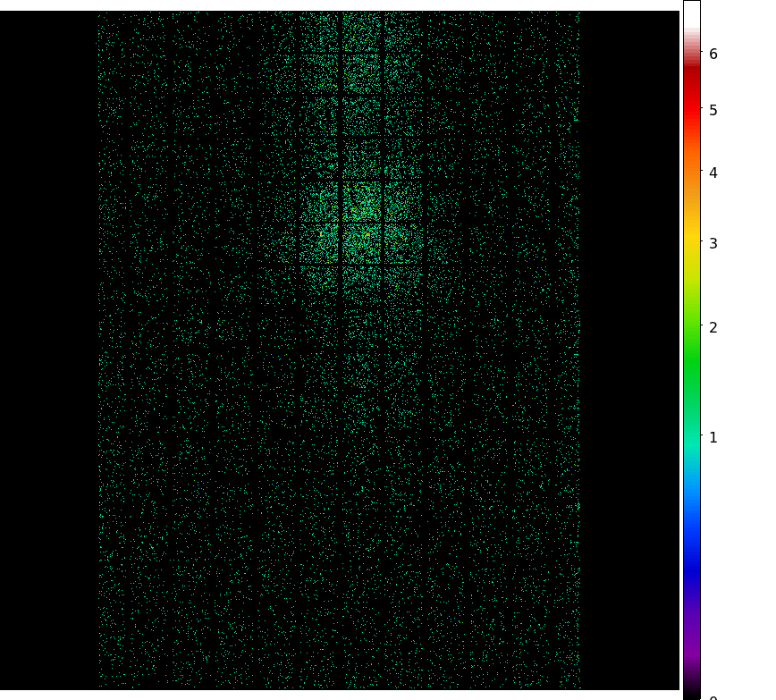Image resolution: width=776 pixels, height=700 pixels.
Task: Click the colorbar tick label 1
Action: point(713,438)
